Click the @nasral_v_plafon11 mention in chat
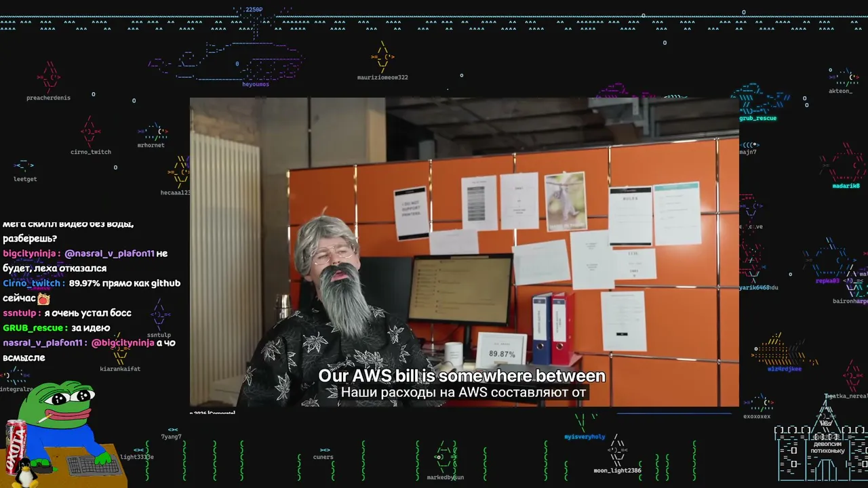The height and width of the screenshot is (488, 868). coord(110,253)
